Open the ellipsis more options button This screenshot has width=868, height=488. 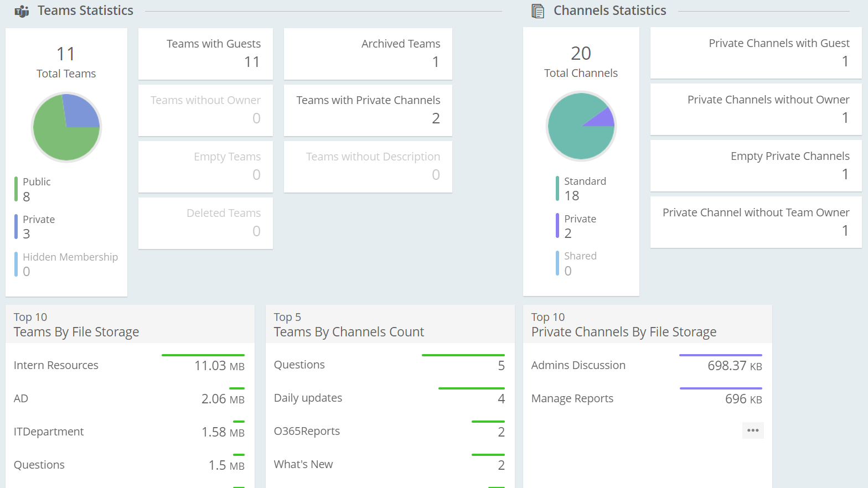coord(752,430)
